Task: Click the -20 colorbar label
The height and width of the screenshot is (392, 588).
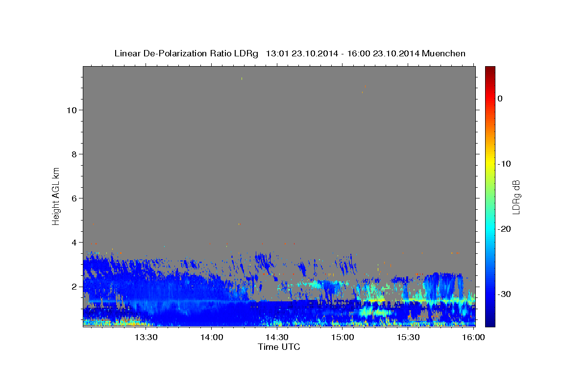Action: [504, 229]
